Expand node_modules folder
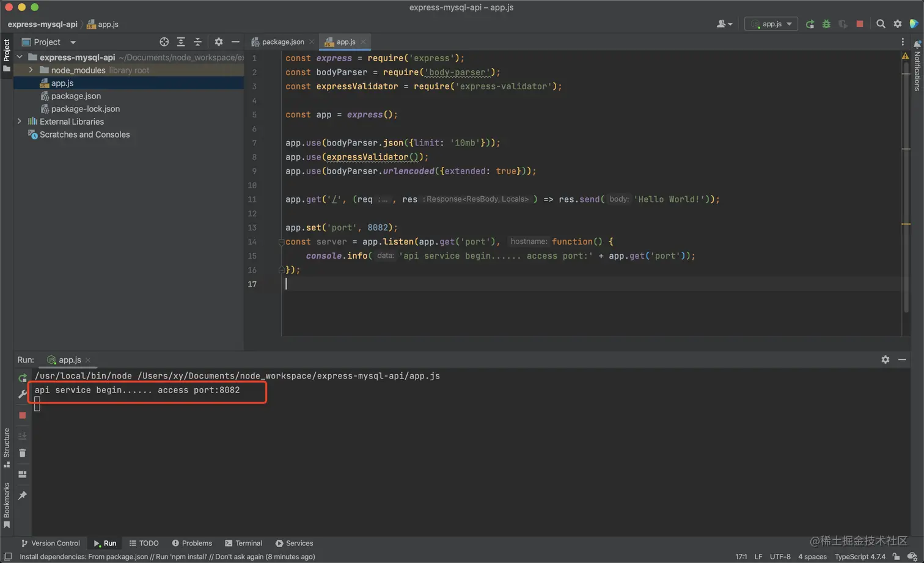The image size is (924, 563). [31, 70]
